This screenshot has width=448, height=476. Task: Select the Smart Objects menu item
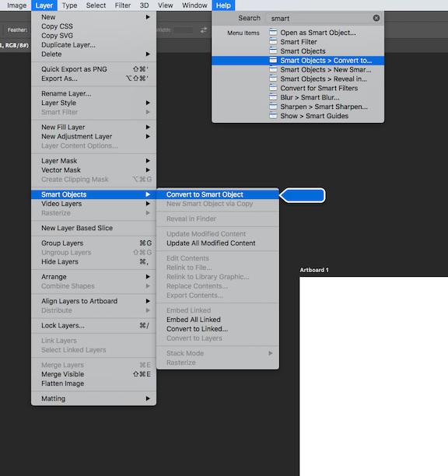[94, 194]
